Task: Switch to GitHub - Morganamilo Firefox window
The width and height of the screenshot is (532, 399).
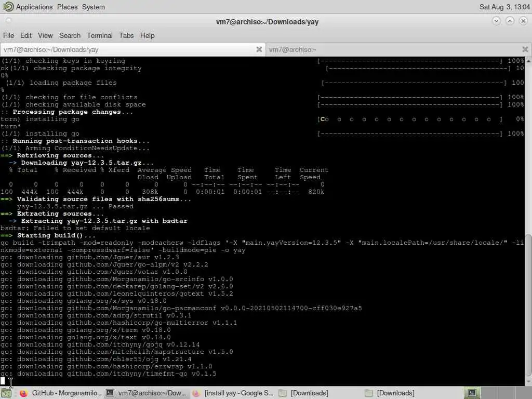Action: [x=60, y=393]
